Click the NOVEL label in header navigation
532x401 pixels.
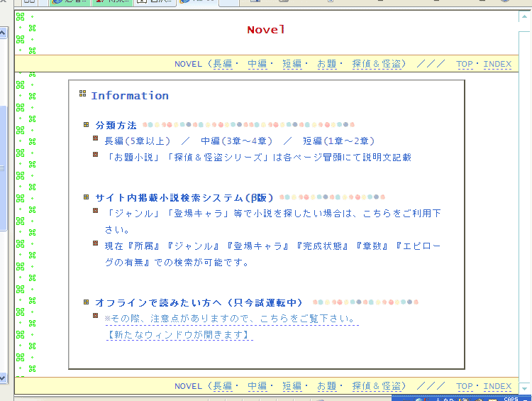coord(188,64)
